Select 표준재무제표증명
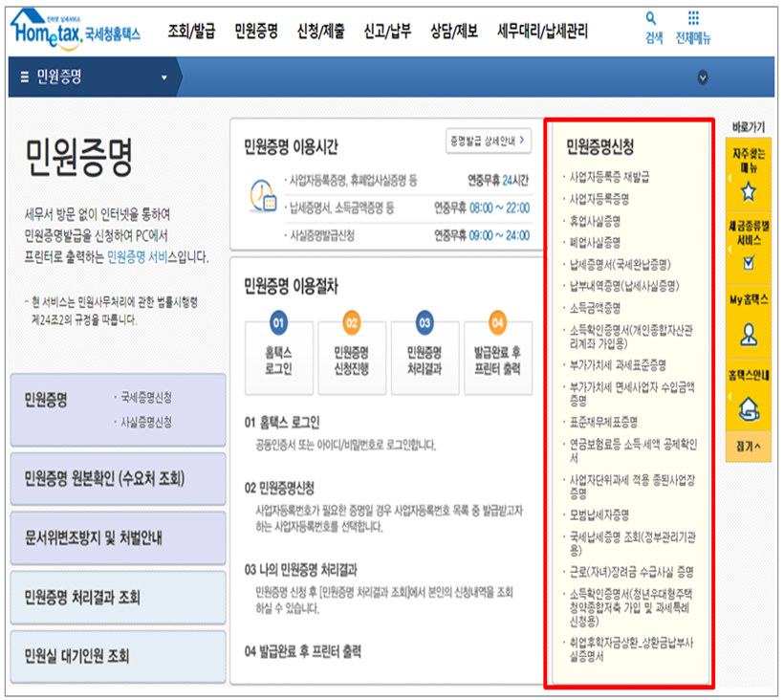Image resolution: width=784 pixels, height=700 pixels. click(x=603, y=422)
